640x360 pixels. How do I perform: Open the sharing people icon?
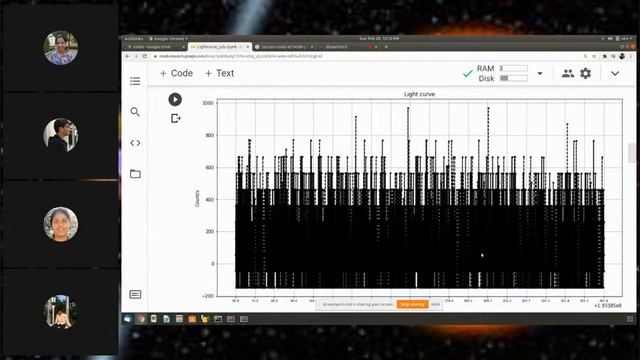pyautogui.click(x=567, y=73)
